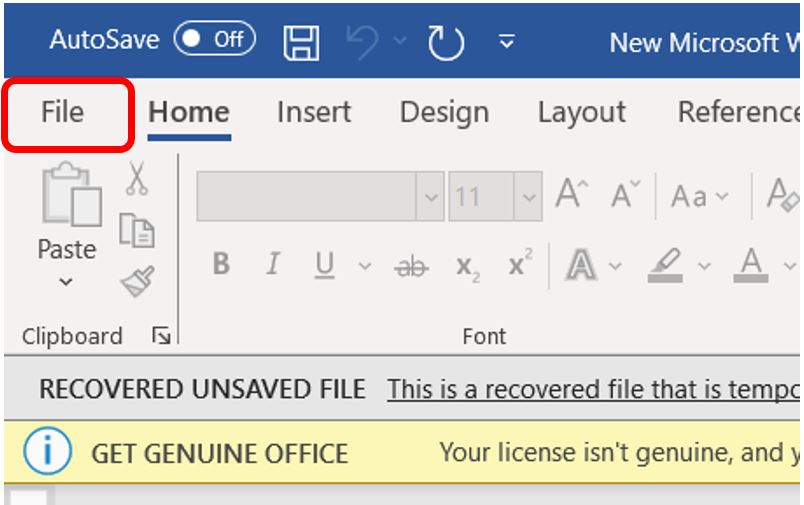The height and width of the screenshot is (505, 804).
Task: Apply Strikethrough formatting
Action: click(411, 265)
